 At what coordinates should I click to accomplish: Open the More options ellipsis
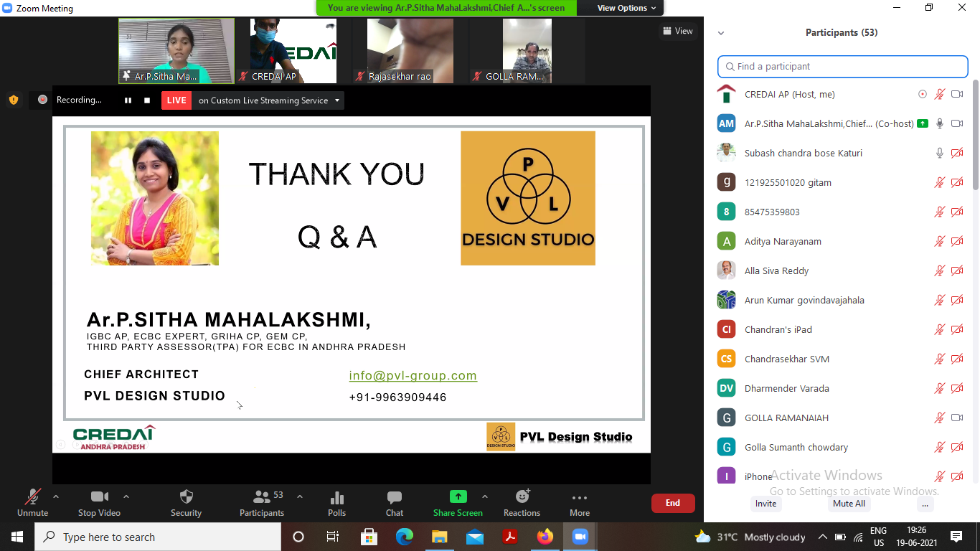[x=580, y=497]
